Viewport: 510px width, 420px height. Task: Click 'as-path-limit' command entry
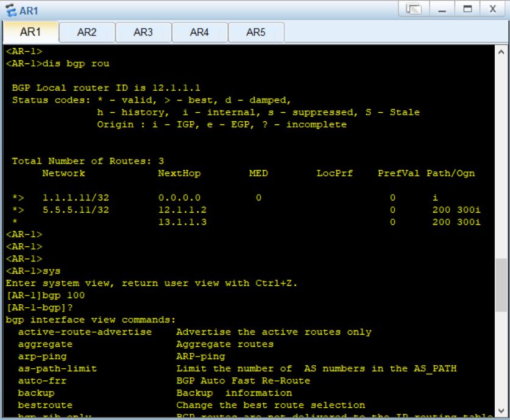[x=57, y=369]
